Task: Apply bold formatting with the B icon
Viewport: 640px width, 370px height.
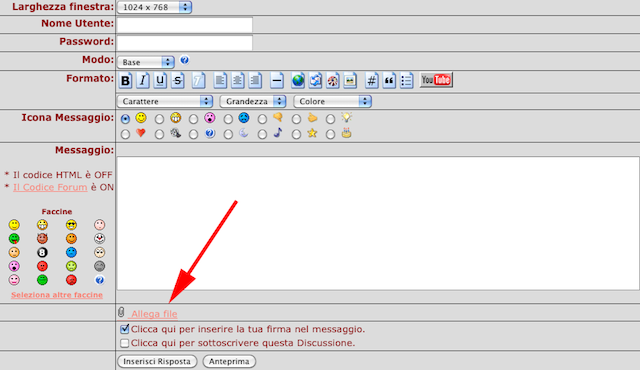Action: click(125, 80)
